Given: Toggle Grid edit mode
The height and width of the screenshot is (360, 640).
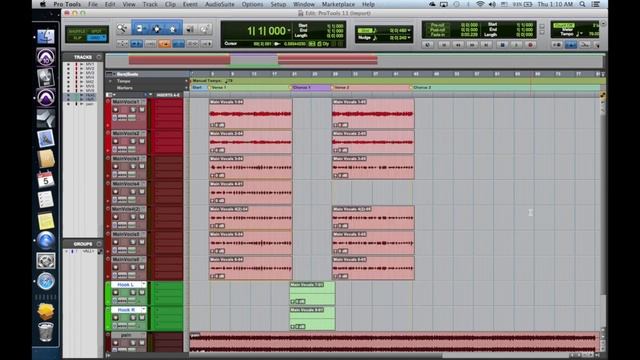Looking at the screenshot, I should pyautogui.click(x=97, y=38).
